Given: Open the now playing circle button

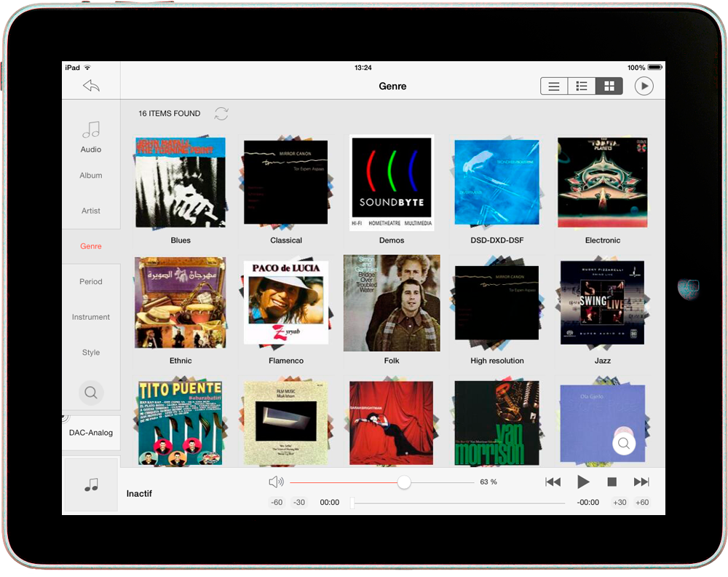Looking at the screenshot, I should (x=644, y=86).
